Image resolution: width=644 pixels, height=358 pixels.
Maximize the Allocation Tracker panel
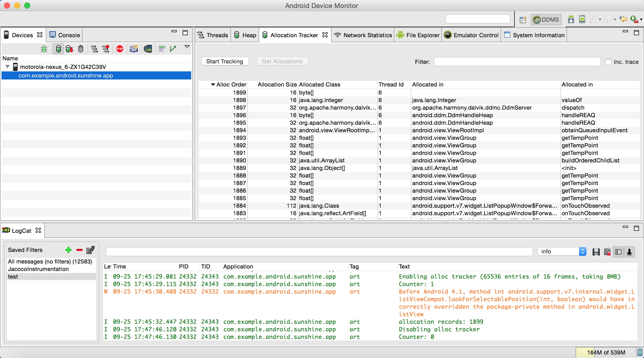click(x=636, y=33)
